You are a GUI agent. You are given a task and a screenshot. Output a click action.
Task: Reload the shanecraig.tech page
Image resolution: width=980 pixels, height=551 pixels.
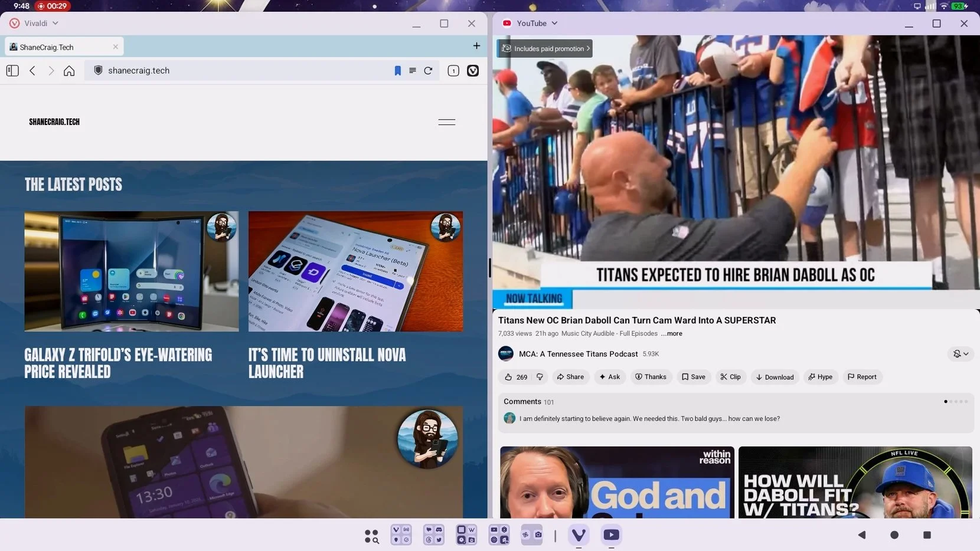click(428, 71)
